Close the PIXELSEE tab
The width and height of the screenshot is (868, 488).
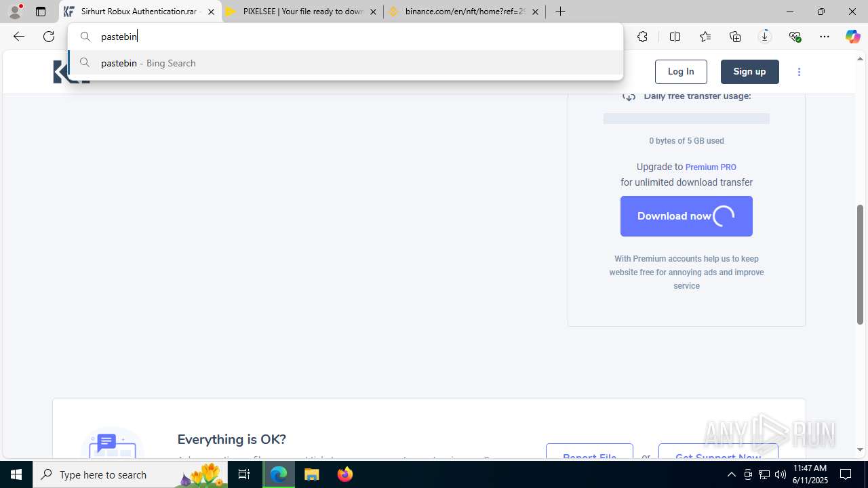(373, 12)
